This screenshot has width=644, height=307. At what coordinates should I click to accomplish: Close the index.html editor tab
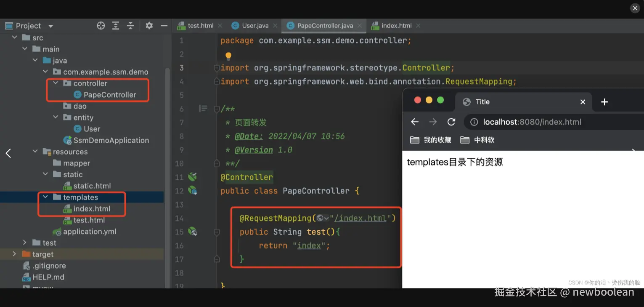click(x=418, y=26)
